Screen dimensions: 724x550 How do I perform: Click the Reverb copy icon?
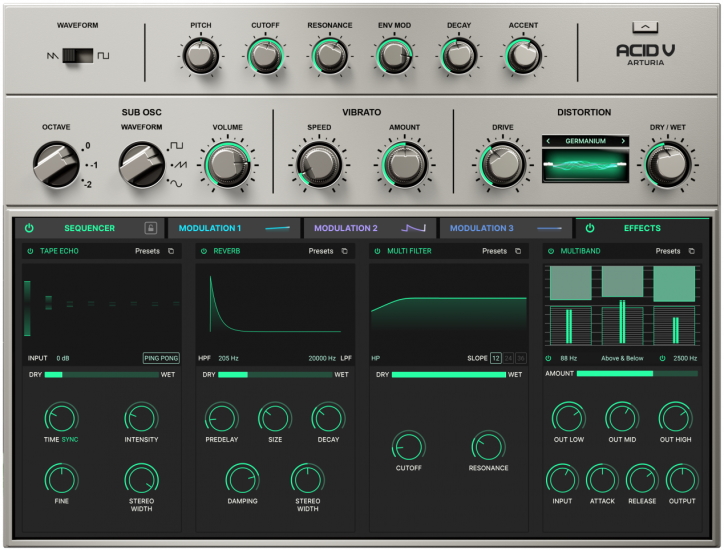[344, 251]
